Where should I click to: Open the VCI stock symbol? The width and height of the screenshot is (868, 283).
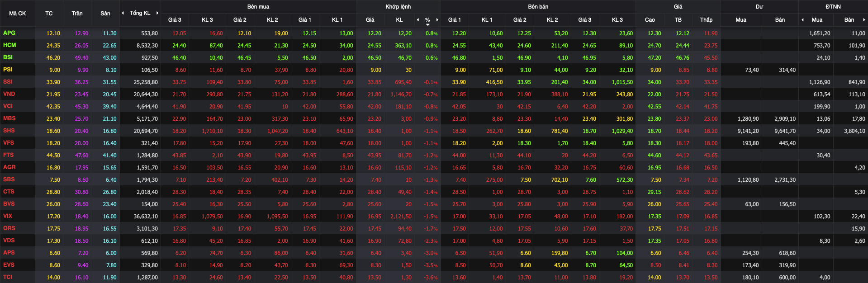pyautogui.click(x=8, y=106)
